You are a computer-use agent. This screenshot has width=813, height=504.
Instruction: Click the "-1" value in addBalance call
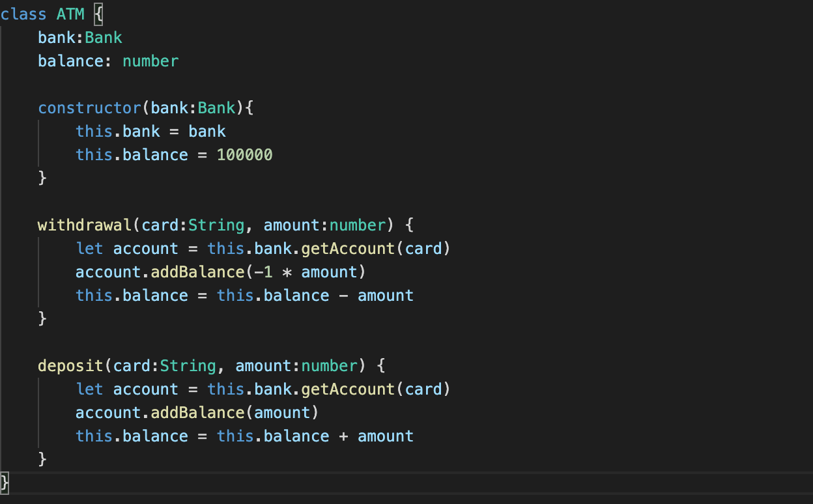point(263,272)
